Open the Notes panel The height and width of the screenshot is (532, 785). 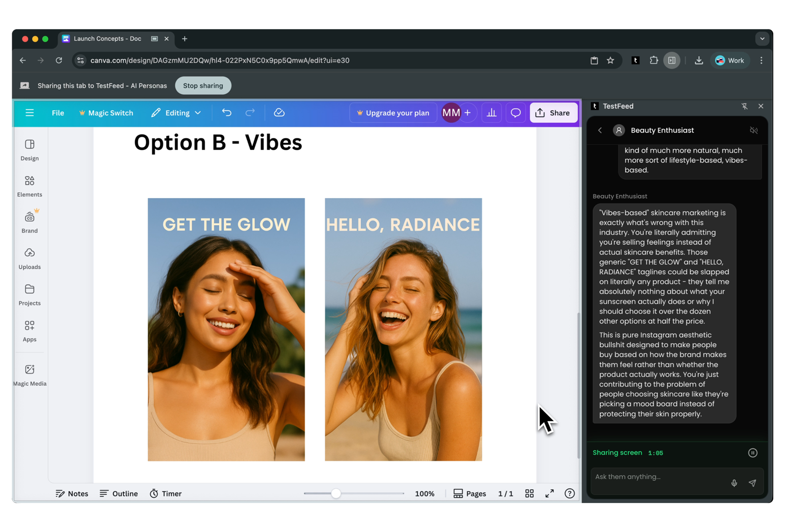coord(72,494)
